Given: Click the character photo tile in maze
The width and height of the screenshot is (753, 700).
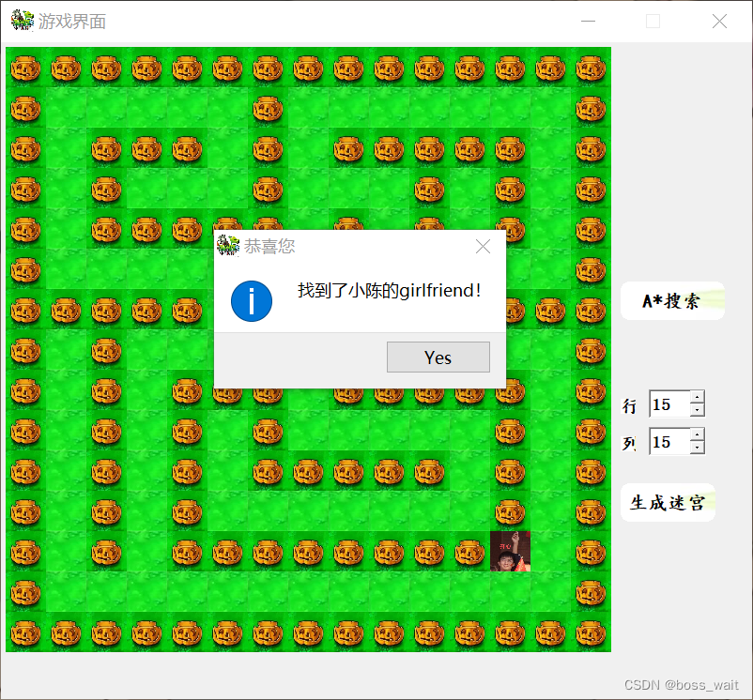Looking at the screenshot, I should pos(510,551).
